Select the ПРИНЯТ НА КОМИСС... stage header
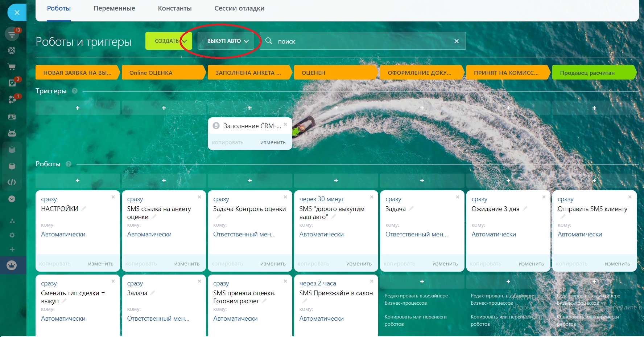 click(x=508, y=73)
